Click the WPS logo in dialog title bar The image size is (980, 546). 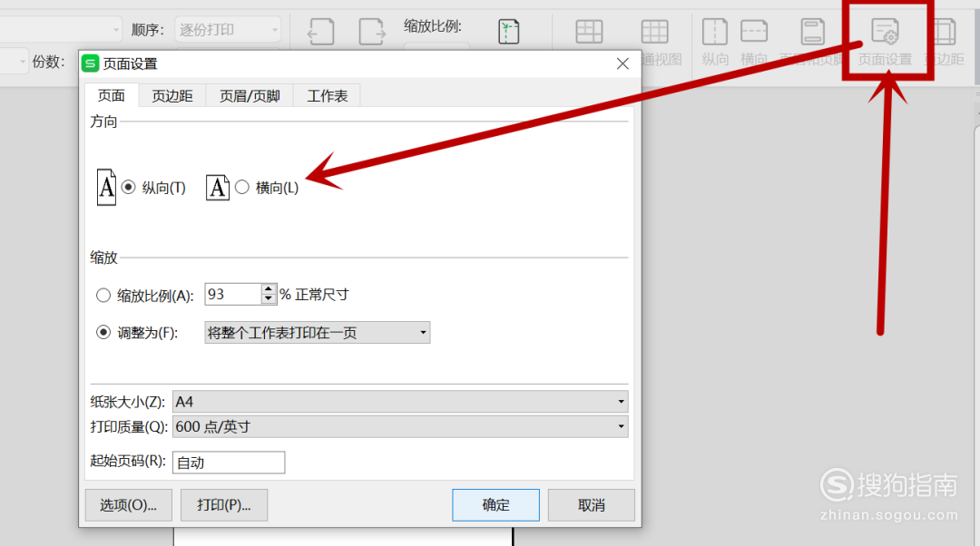91,63
